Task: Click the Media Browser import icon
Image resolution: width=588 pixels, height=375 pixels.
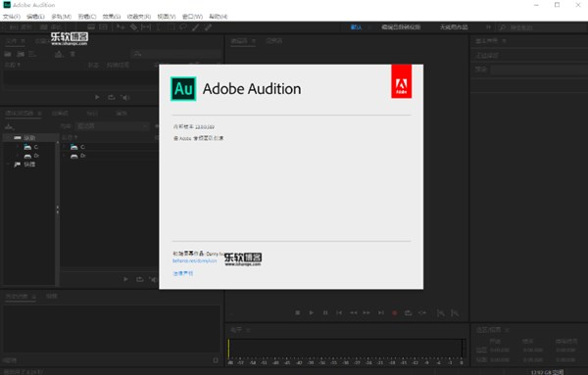Action: 10,126
